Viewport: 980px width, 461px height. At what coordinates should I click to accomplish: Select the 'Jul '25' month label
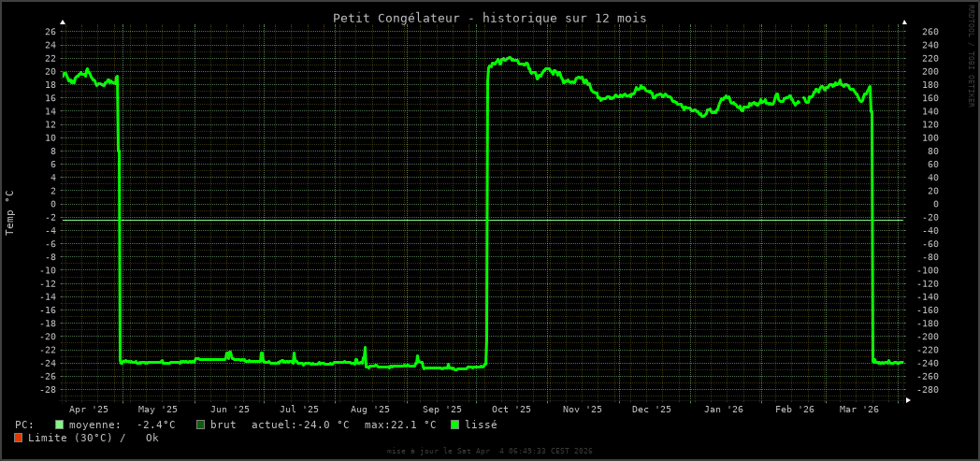click(299, 410)
